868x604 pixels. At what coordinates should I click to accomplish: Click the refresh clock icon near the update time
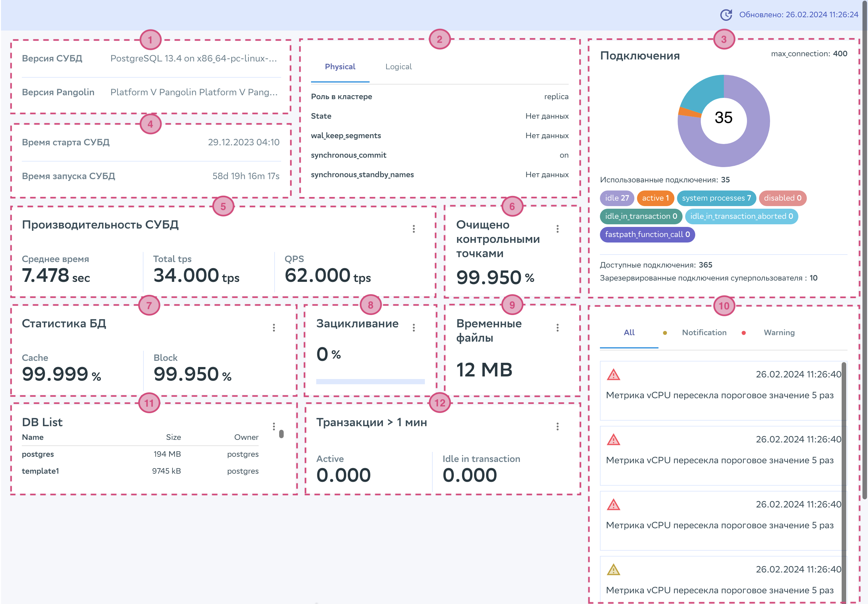point(726,15)
